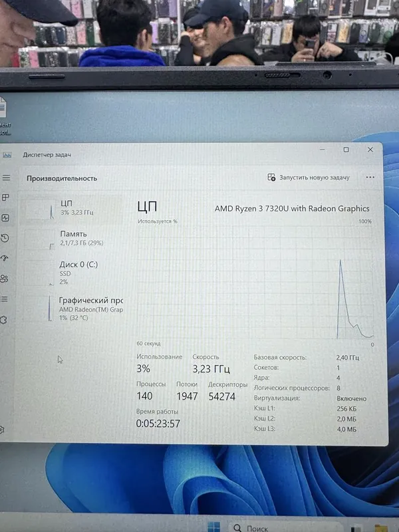
Task: Open the Startup apps icon
Action: [5, 258]
